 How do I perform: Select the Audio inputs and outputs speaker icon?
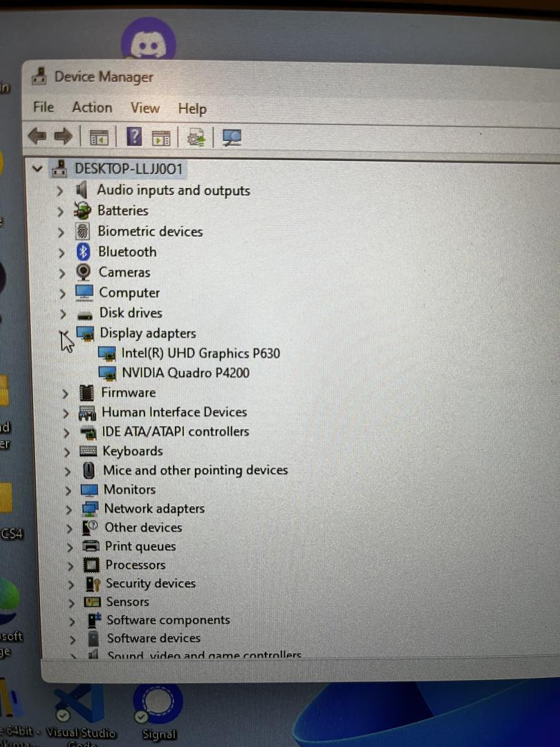(82, 190)
